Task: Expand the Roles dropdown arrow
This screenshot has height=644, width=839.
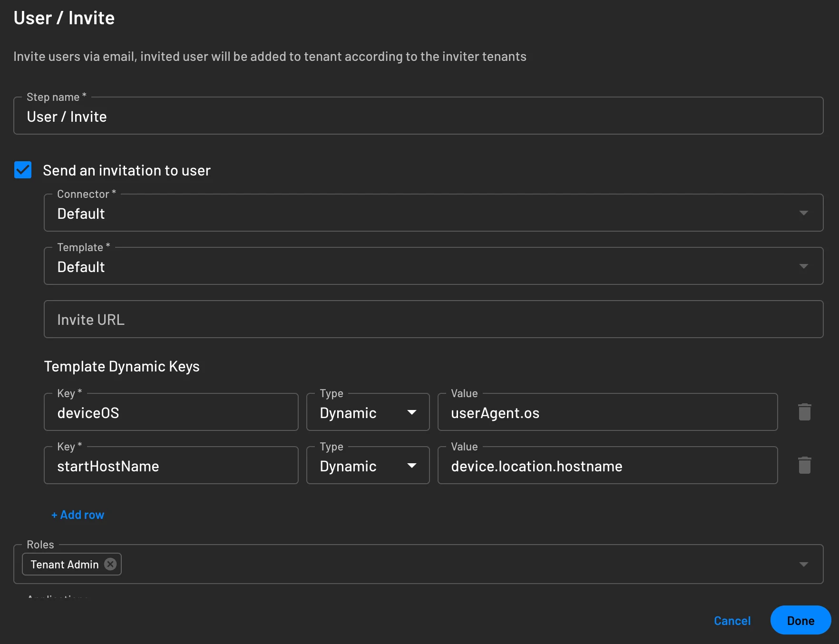Action: [x=803, y=564]
